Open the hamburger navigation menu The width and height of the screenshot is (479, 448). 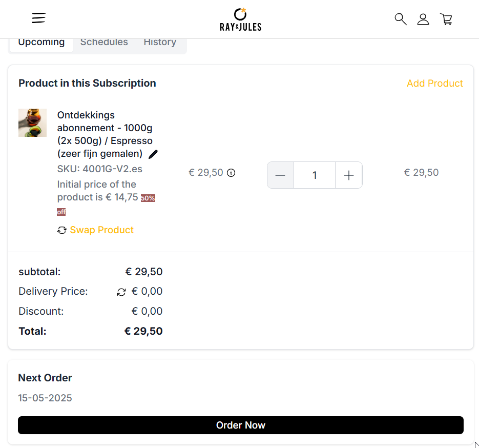pyautogui.click(x=38, y=18)
